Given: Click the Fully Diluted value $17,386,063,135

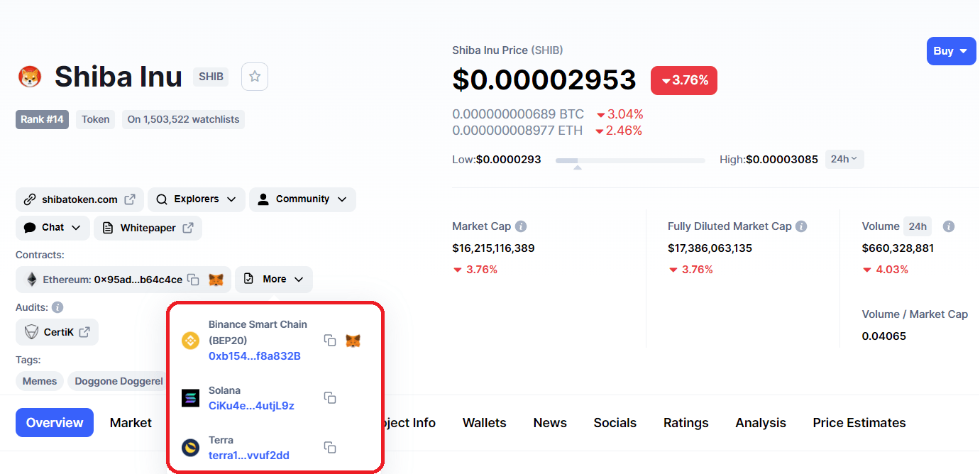Looking at the screenshot, I should [x=710, y=248].
